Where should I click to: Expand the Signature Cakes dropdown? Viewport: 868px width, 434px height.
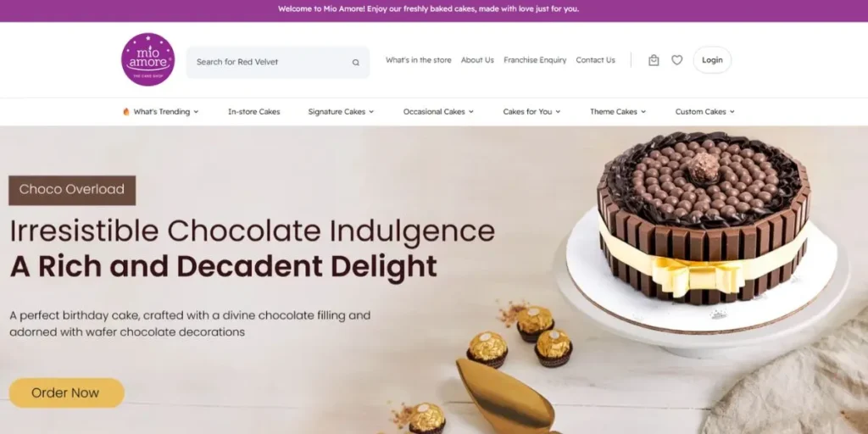point(341,112)
